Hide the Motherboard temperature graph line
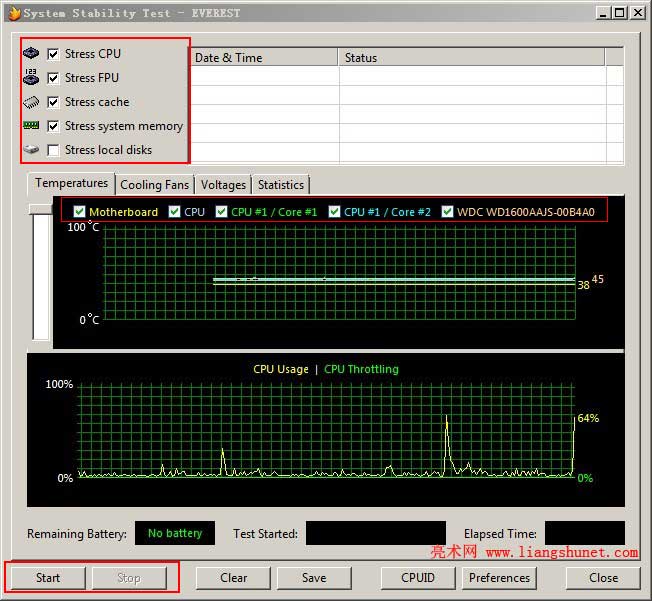Image resolution: width=652 pixels, height=601 pixels. pos(79,212)
